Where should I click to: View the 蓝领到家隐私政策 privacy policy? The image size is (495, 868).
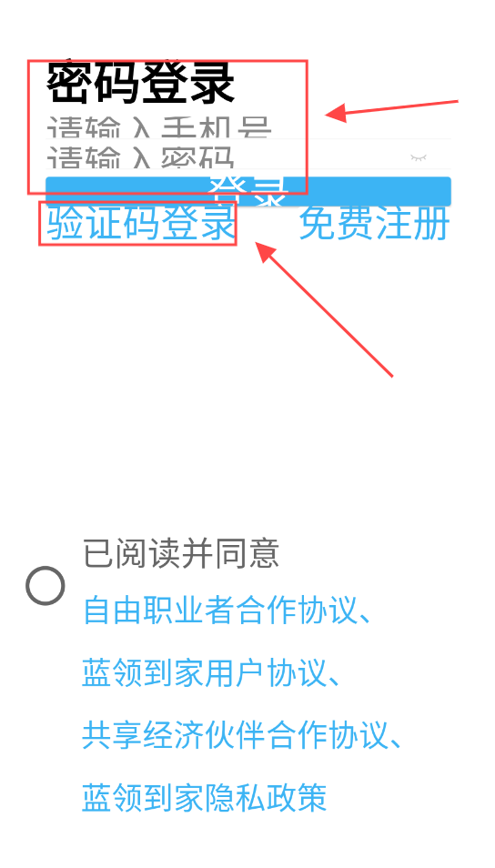pos(205,797)
